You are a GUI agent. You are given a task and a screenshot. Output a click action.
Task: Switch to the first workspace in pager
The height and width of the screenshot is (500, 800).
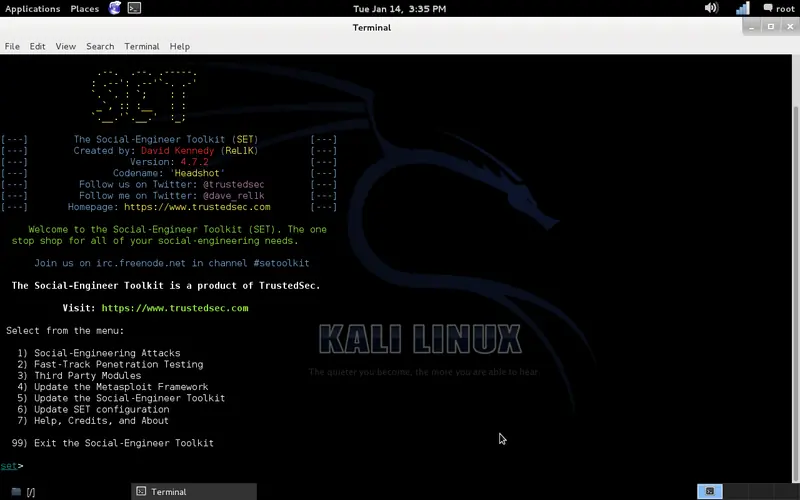[710, 491]
